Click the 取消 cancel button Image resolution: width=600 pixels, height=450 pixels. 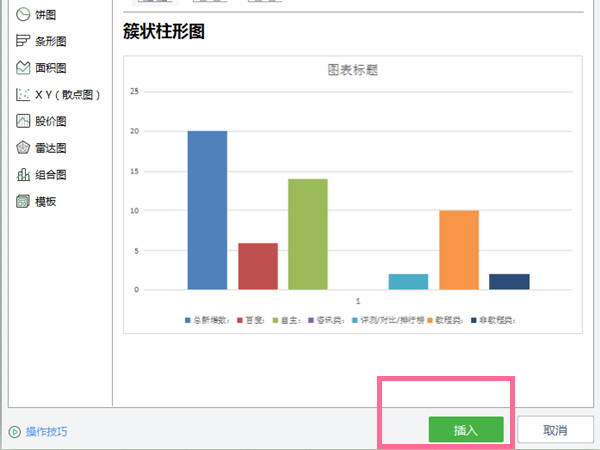[x=555, y=430]
